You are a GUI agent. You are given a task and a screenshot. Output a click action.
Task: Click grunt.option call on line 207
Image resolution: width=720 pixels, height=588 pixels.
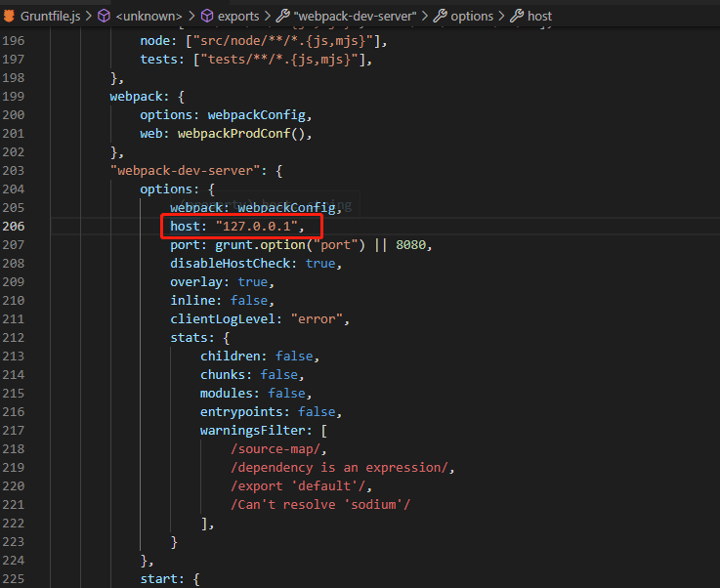pos(290,245)
